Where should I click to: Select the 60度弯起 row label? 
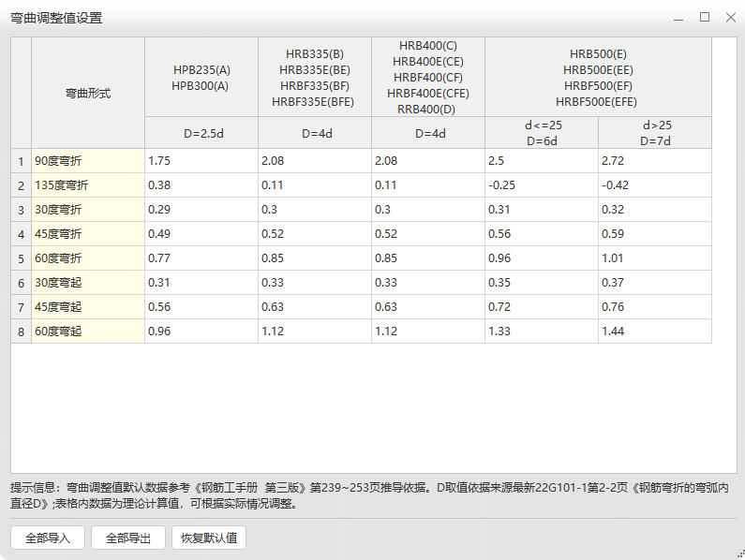point(88,332)
